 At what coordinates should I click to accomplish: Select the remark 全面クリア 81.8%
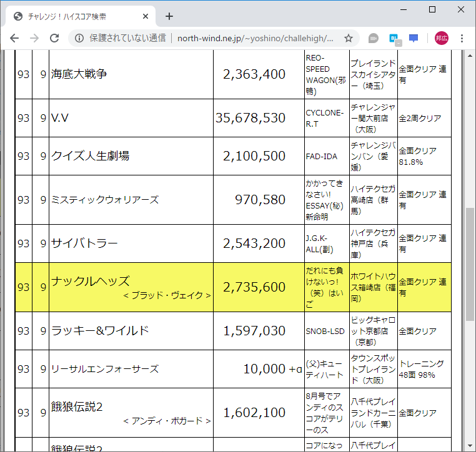click(x=418, y=157)
